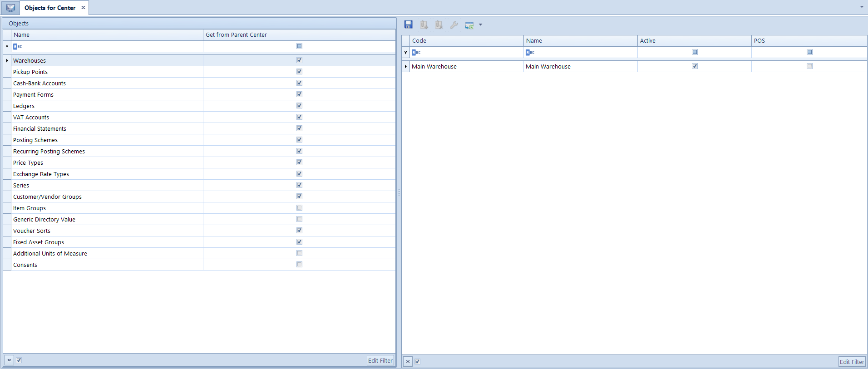
Task: Toggle Get from Parent for Payment Forms
Action: (x=299, y=94)
